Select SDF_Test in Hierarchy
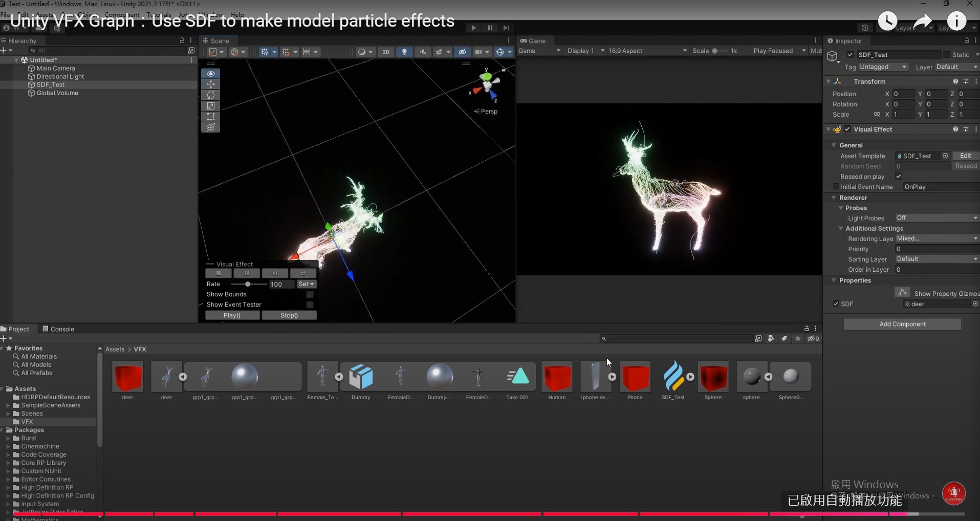This screenshot has height=521, width=980. pyautogui.click(x=51, y=84)
